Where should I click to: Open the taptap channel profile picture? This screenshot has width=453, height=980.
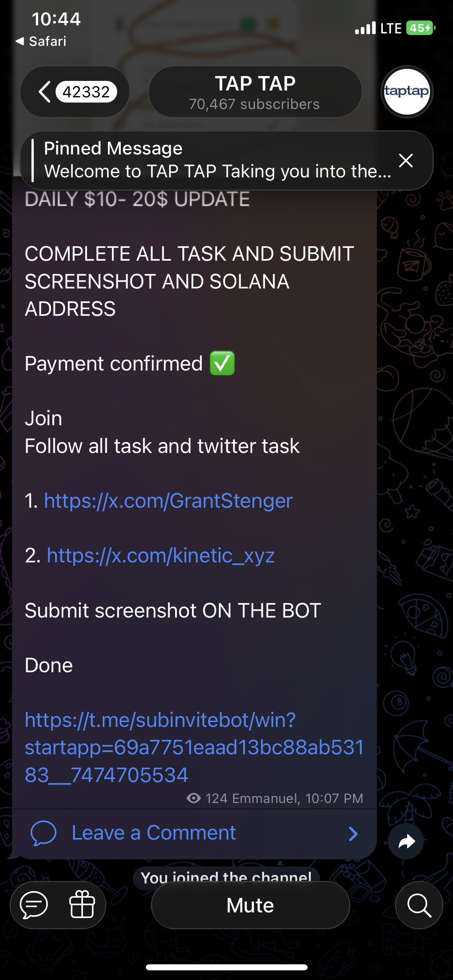coord(407,92)
